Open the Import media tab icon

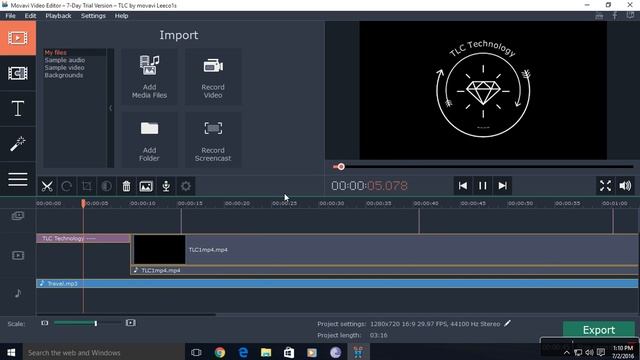[x=18, y=38]
